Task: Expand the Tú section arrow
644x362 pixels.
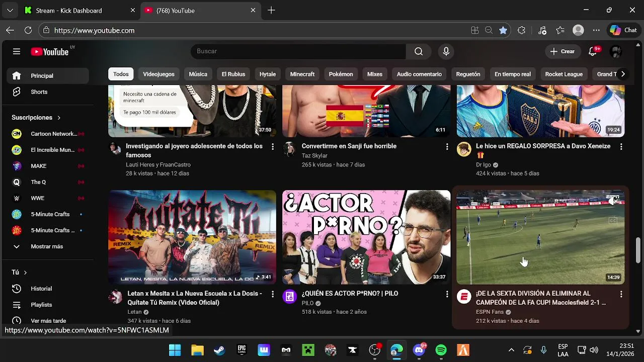Action: tap(25, 273)
